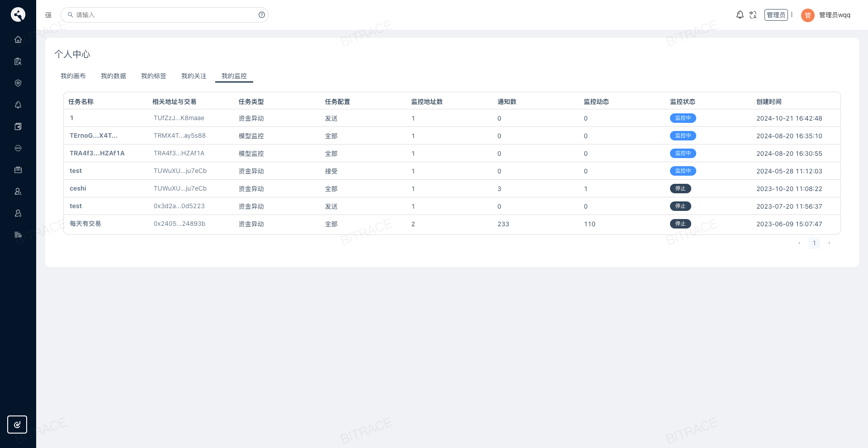Image resolution: width=868 pixels, height=448 pixels.
Task: Switch language with the translate icon
Action: [753, 15]
